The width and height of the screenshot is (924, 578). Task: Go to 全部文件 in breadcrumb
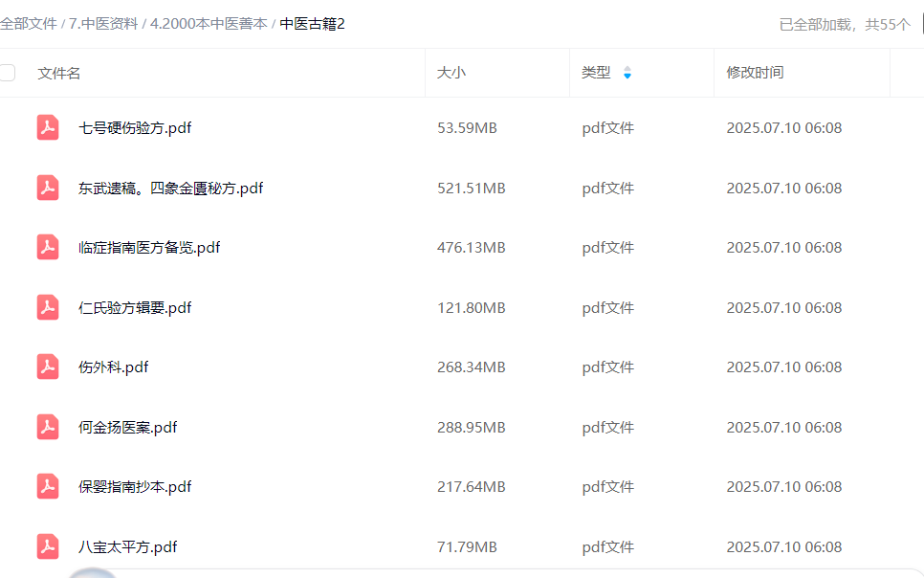[x=29, y=24]
